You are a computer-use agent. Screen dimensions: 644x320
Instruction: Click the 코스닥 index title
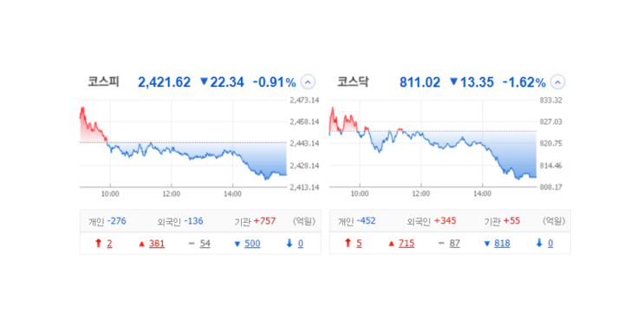(354, 82)
